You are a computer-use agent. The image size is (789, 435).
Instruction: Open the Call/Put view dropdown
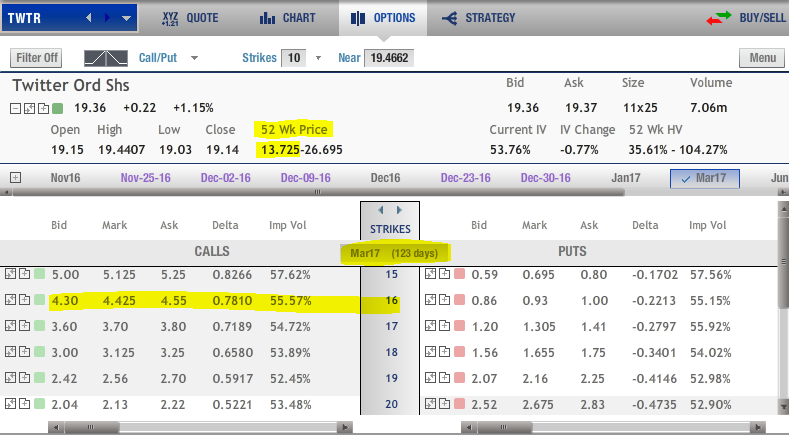(x=194, y=58)
